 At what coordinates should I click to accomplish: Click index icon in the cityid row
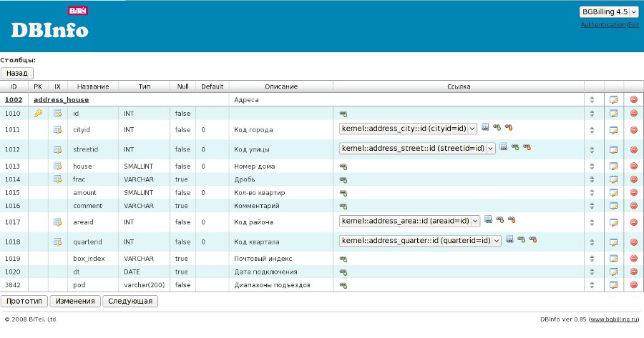58,129
